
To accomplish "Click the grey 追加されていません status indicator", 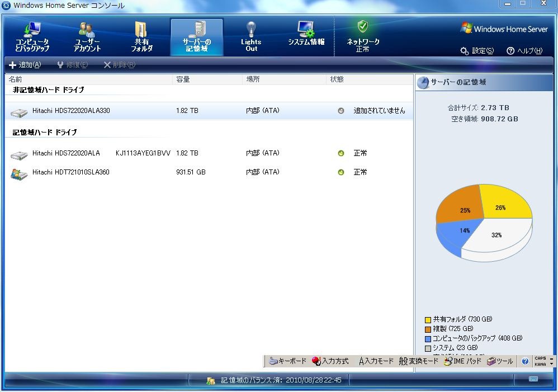I will pos(341,111).
